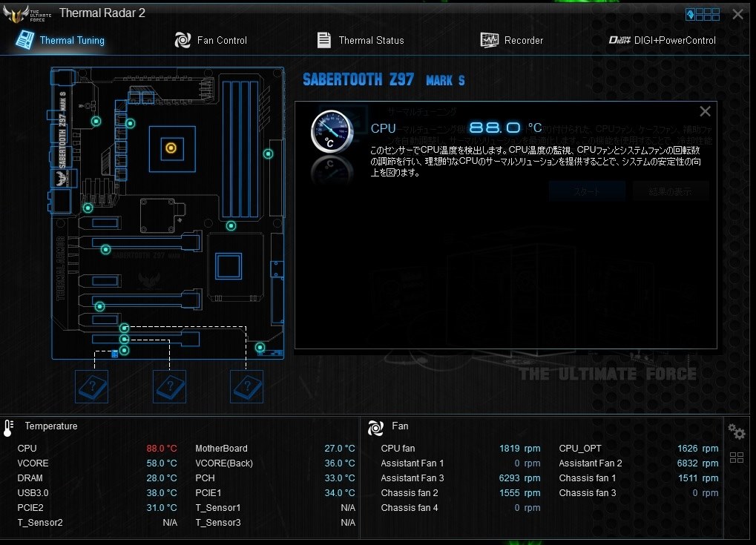Click the CPU fan 1819 rpm reading
Image resolution: width=756 pixels, height=545 pixels.
[520, 448]
